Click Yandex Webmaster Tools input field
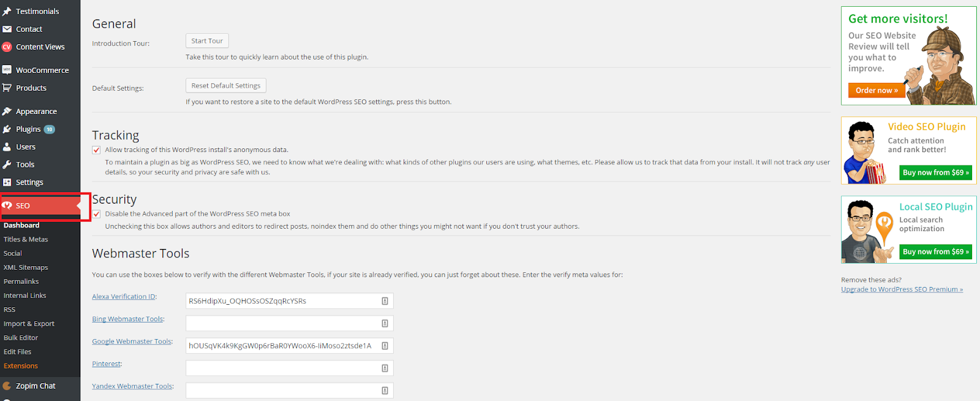980x401 pixels. pyautogui.click(x=290, y=391)
